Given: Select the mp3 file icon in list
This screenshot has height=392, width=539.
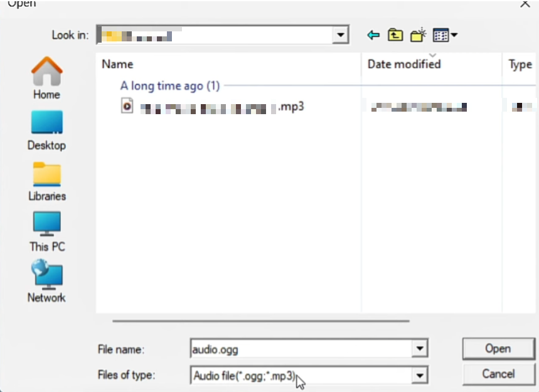Looking at the screenshot, I should 127,106.
